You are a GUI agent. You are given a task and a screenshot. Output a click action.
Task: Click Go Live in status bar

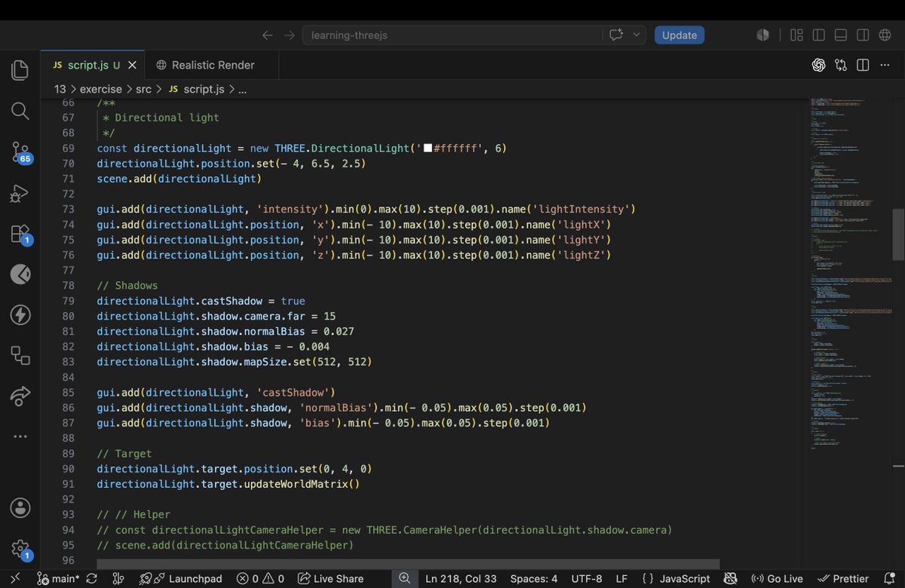(x=777, y=579)
